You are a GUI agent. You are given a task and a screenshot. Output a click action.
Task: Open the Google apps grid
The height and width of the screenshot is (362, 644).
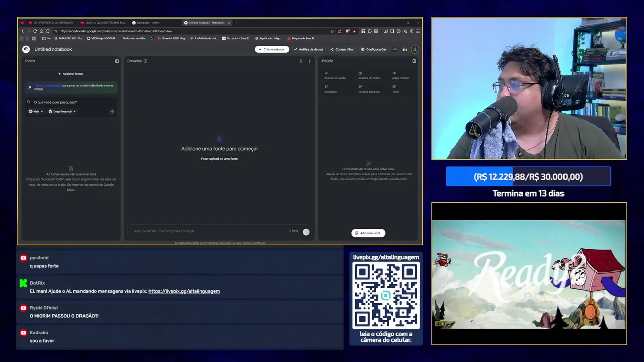(x=405, y=49)
